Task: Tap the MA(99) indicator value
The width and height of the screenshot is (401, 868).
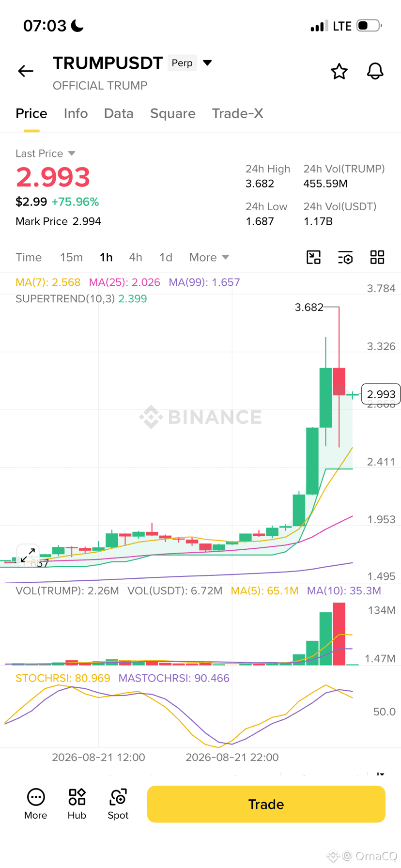Action: (204, 282)
